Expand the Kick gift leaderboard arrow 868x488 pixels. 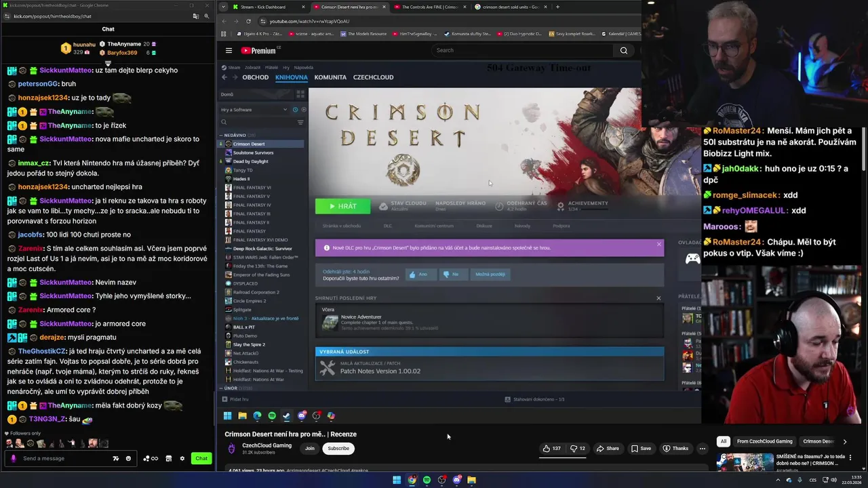pyautogui.click(x=108, y=63)
